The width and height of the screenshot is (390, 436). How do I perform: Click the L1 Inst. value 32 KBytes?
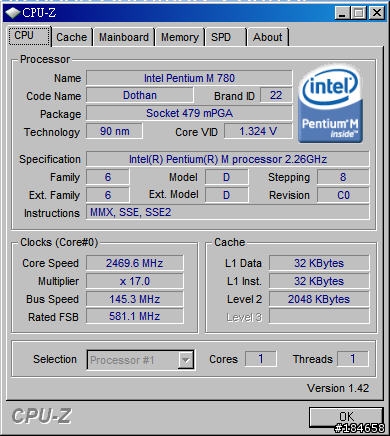(x=319, y=281)
